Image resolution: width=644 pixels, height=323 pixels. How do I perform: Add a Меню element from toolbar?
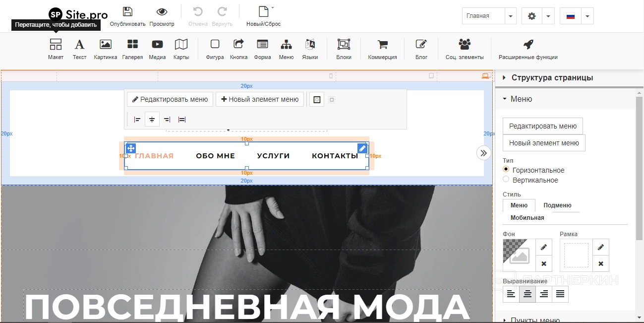(x=286, y=49)
